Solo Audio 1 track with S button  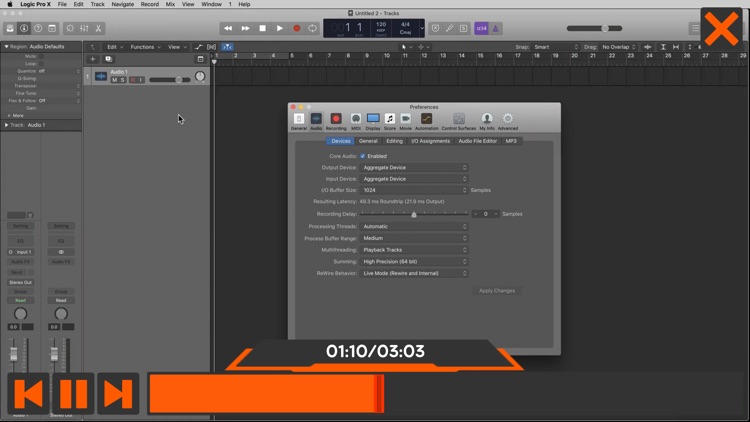coord(122,80)
